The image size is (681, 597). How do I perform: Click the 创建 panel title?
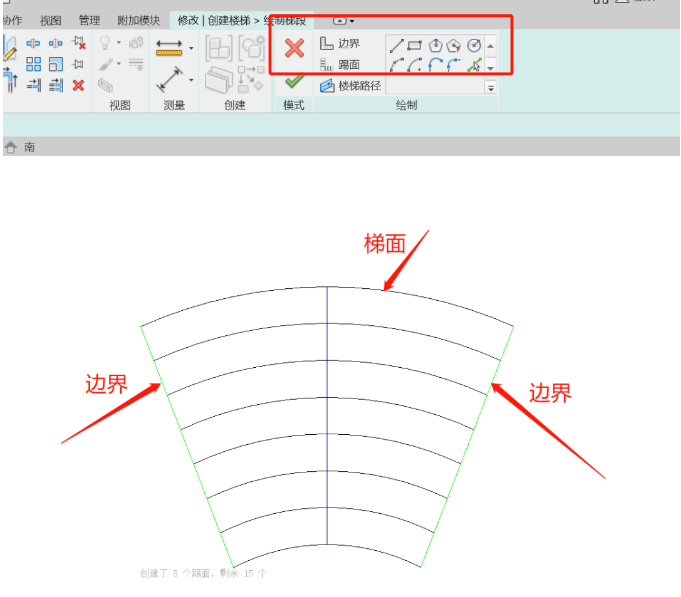point(235,105)
